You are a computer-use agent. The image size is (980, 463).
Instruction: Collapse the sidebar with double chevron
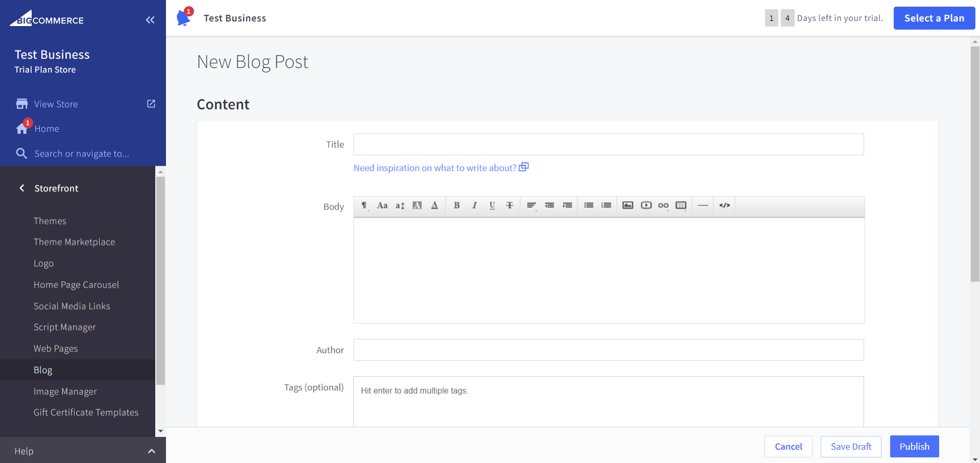[150, 20]
